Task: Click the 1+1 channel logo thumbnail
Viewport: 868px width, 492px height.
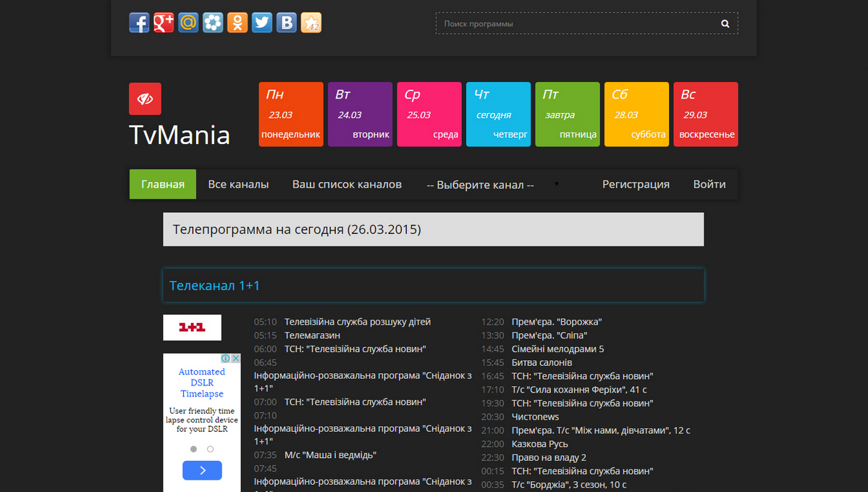Action: click(192, 328)
